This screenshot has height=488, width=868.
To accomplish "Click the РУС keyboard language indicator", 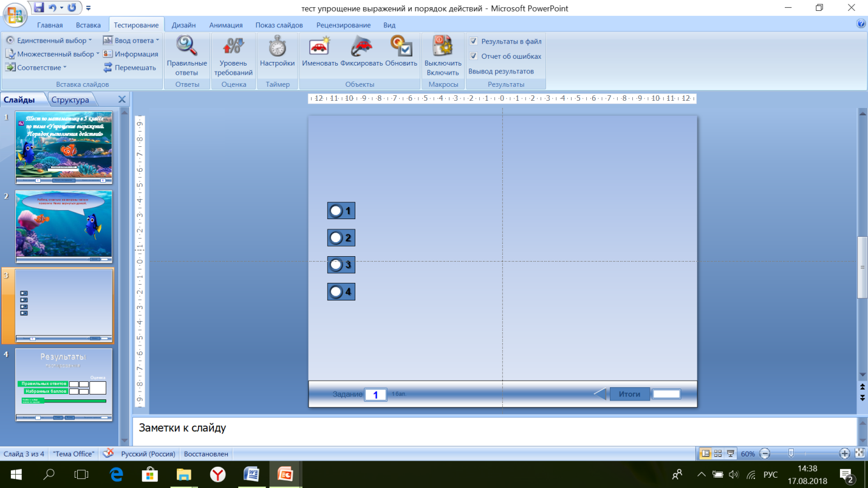I will click(x=770, y=474).
